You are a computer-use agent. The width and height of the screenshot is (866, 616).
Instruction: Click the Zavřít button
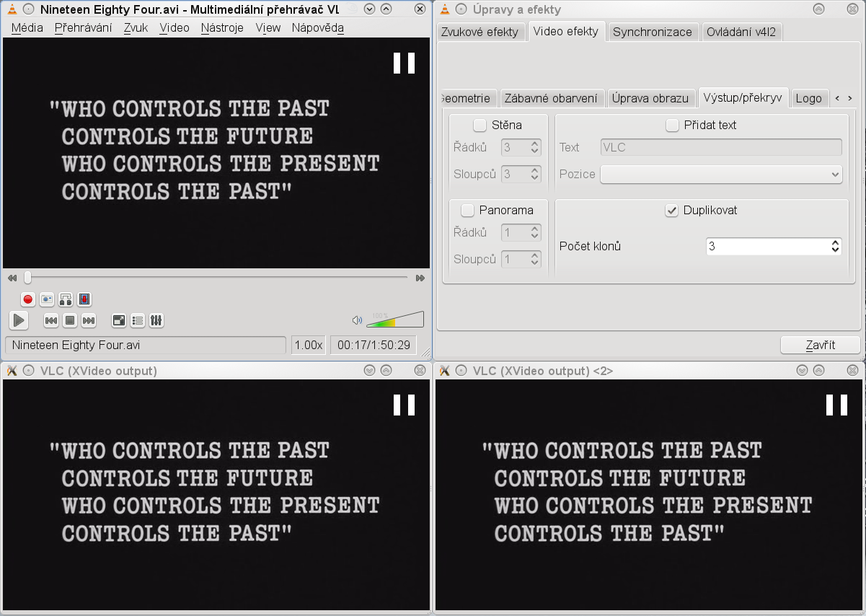[821, 345]
